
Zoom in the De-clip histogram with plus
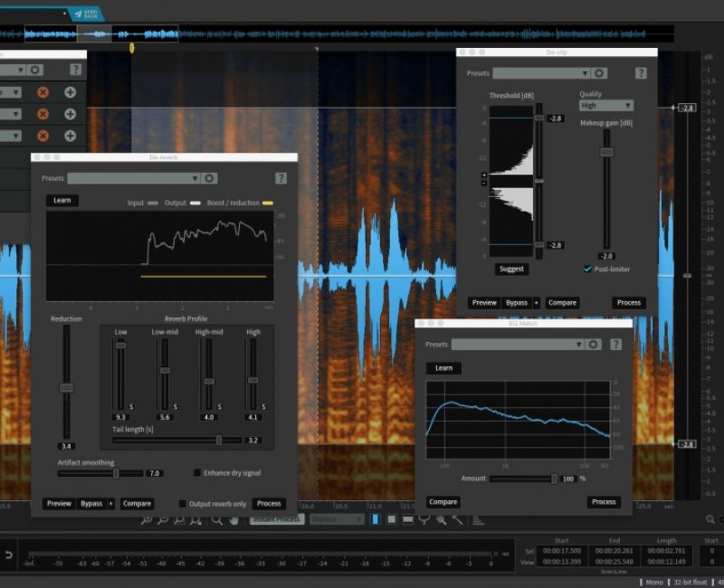[x=484, y=175]
